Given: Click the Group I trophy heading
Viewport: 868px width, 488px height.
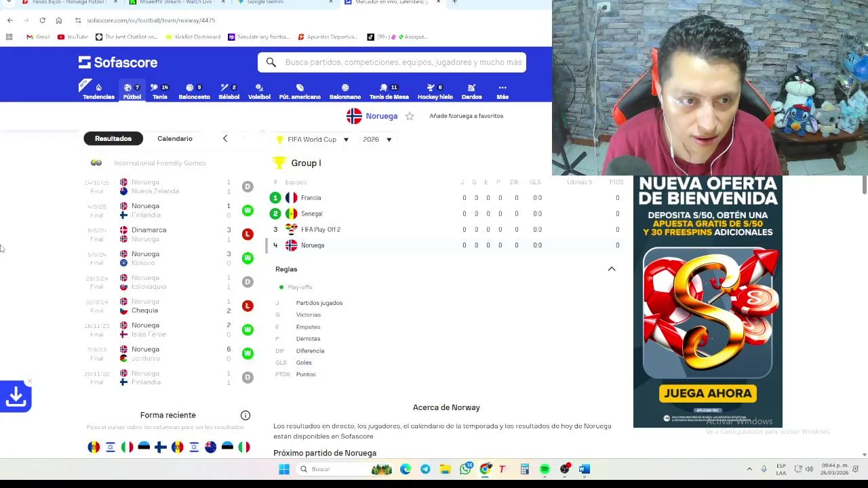Looking at the screenshot, I should tap(297, 163).
